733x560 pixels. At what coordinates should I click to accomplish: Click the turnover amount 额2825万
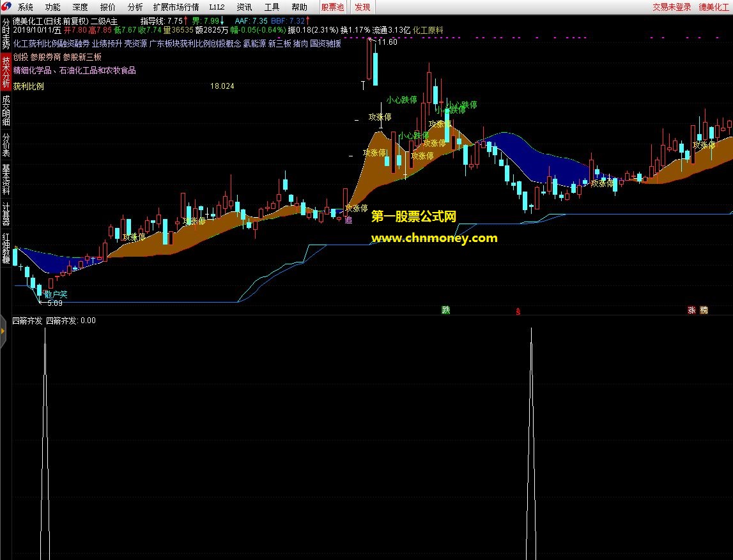[x=212, y=31]
